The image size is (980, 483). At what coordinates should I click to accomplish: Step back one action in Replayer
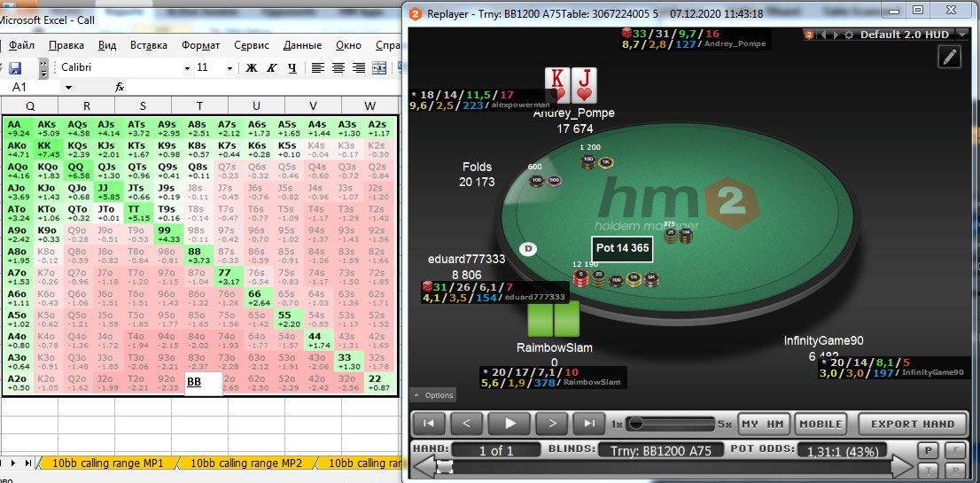(x=467, y=424)
